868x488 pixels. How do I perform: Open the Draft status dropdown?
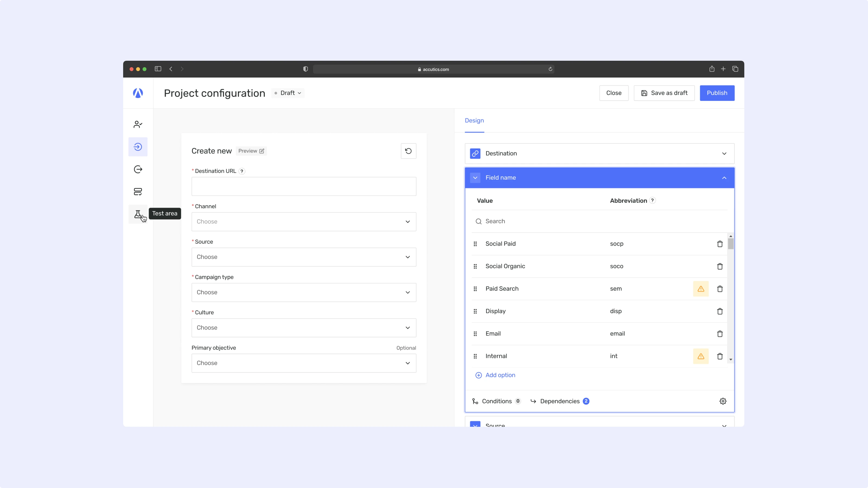pyautogui.click(x=288, y=93)
